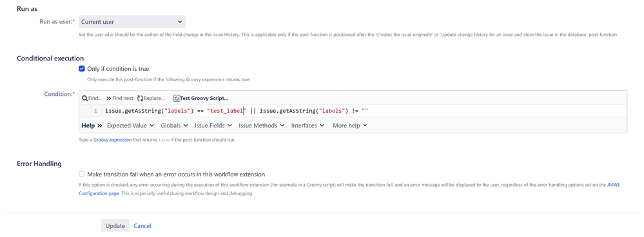Viewport: 644px width, 237px height.
Task: Open the More help menu
Action: (x=350, y=126)
